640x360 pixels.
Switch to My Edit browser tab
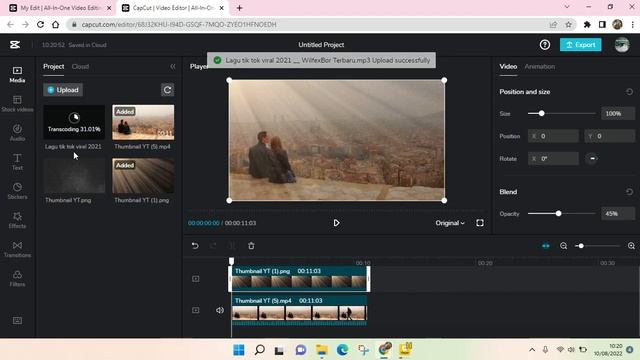coord(60,8)
